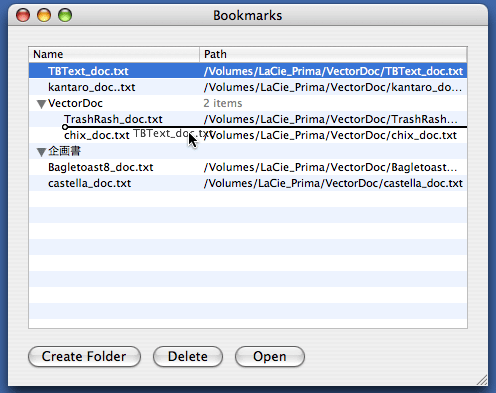Click the Delete button
496x393 pixels.
pyautogui.click(x=188, y=356)
